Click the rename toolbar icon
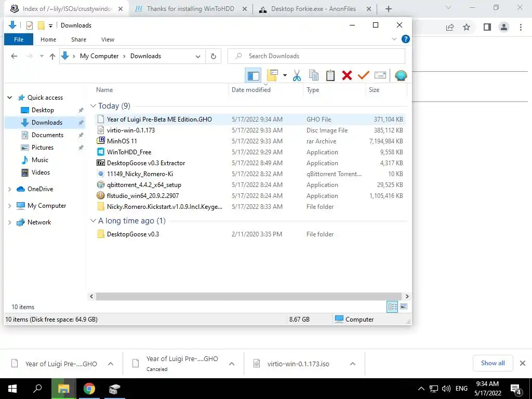This screenshot has width=532, height=399. [380, 75]
